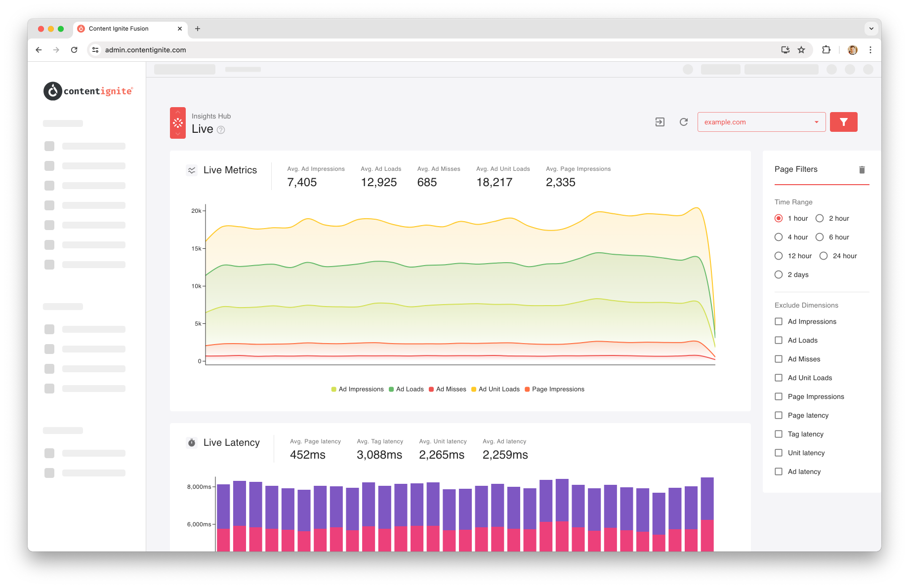The image size is (909, 588).
Task: Check the Ad Misses exclude box
Action: click(x=779, y=359)
